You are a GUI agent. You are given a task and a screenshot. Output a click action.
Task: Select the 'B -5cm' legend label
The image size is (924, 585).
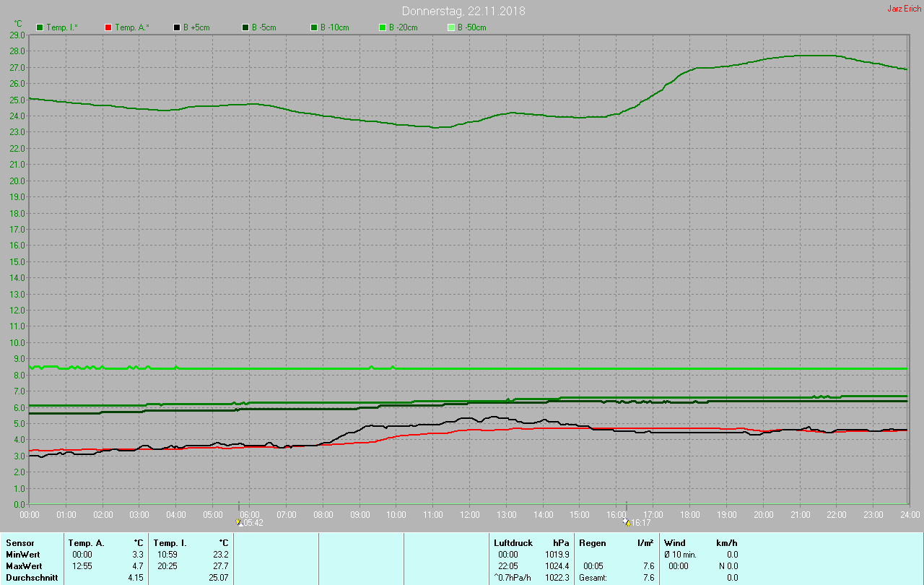[x=263, y=27]
